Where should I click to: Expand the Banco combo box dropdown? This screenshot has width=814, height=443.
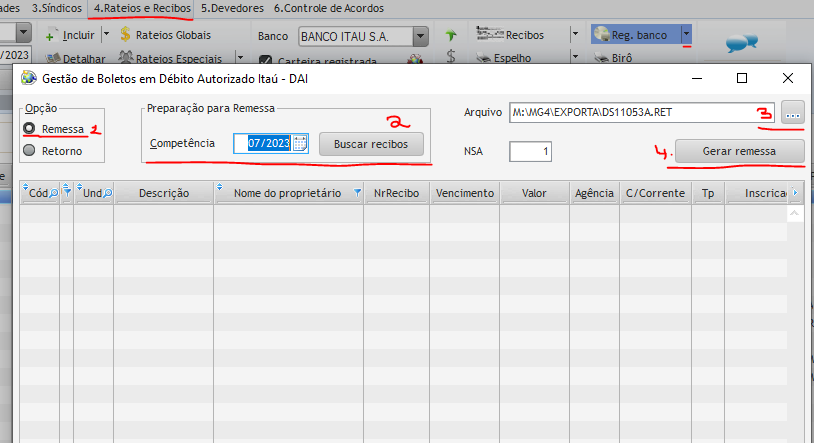[420, 36]
